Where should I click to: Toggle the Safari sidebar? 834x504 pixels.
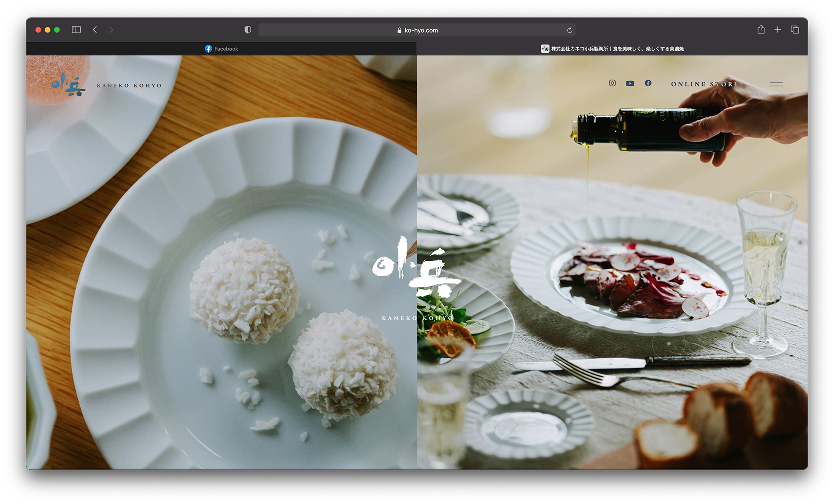pos(76,30)
